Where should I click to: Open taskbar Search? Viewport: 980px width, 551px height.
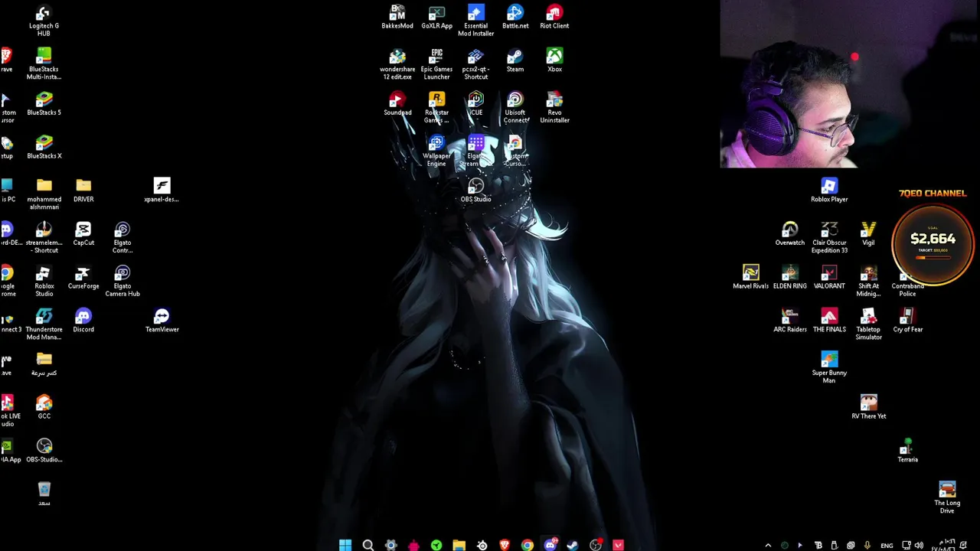[x=368, y=545]
